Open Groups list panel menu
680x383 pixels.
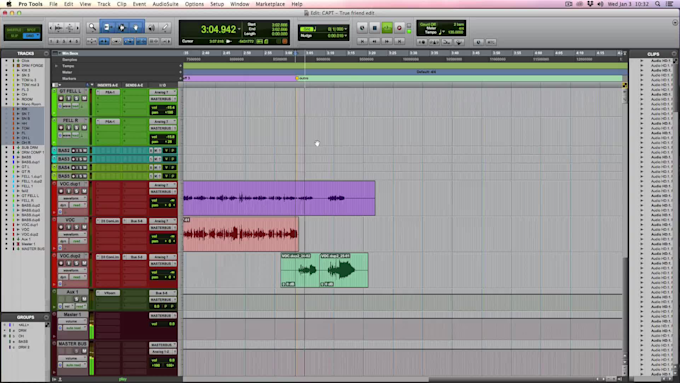point(46,318)
